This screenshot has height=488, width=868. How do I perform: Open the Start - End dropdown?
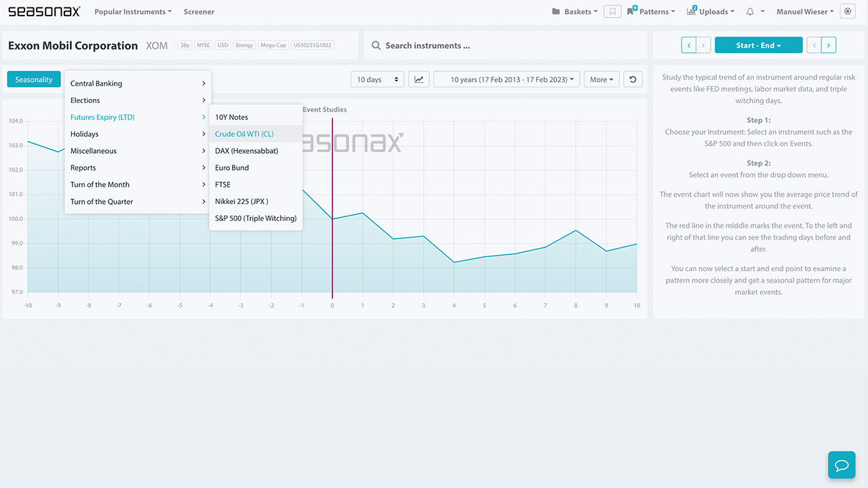(758, 45)
